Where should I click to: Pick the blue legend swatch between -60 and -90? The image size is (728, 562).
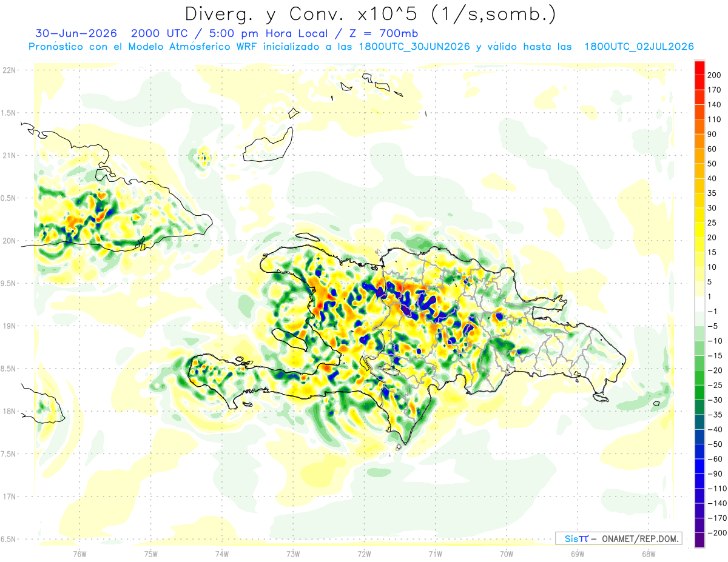(699, 467)
